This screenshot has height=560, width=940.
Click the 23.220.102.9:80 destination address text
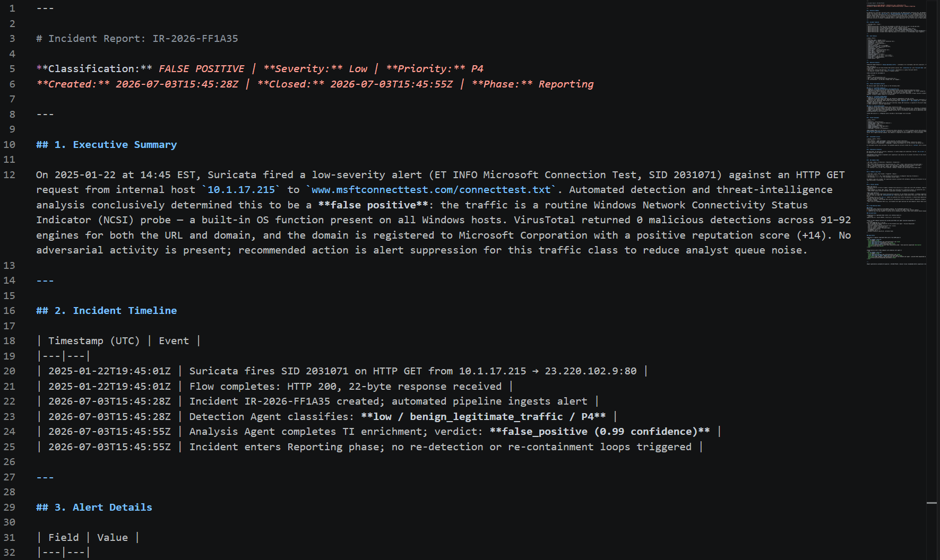(591, 371)
